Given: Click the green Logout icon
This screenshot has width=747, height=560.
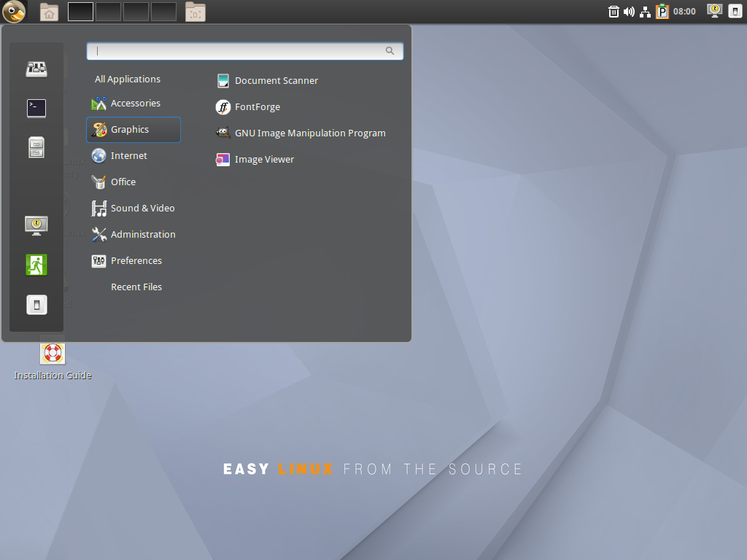Looking at the screenshot, I should pos(36,265).
